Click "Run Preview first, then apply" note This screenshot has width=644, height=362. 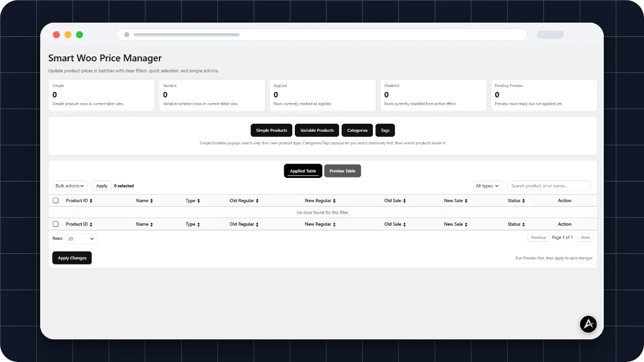554,258
